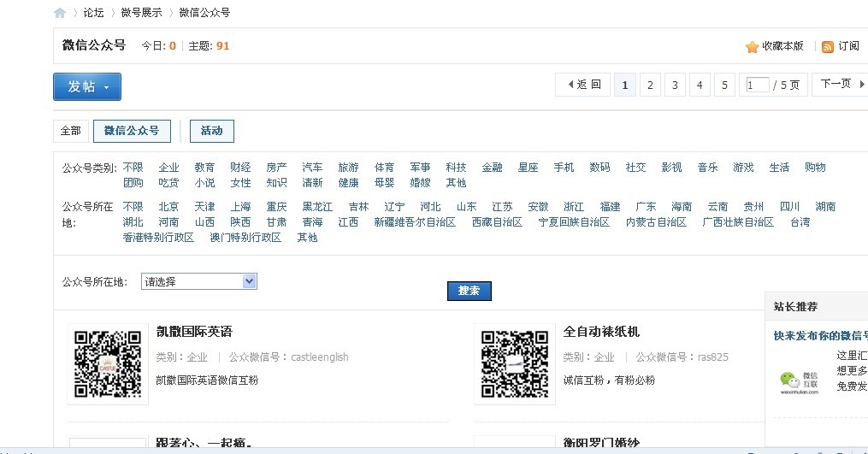The image size is (868, 454).
Task: Filter category by 财经
Action: [241, 168]
